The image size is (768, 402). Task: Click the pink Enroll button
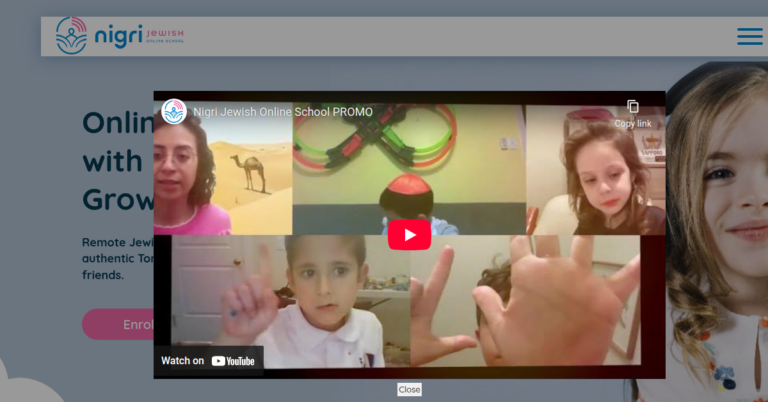click(118, 324)
